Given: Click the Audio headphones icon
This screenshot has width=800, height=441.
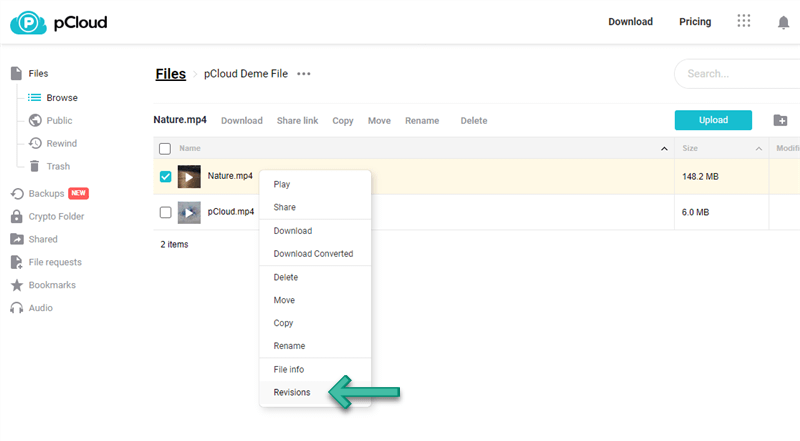Looking at the screenshot, I should (x=17, y=308).
